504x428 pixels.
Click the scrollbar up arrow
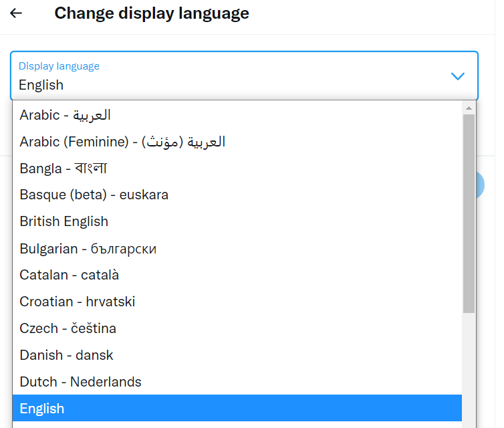coord(469,108)
